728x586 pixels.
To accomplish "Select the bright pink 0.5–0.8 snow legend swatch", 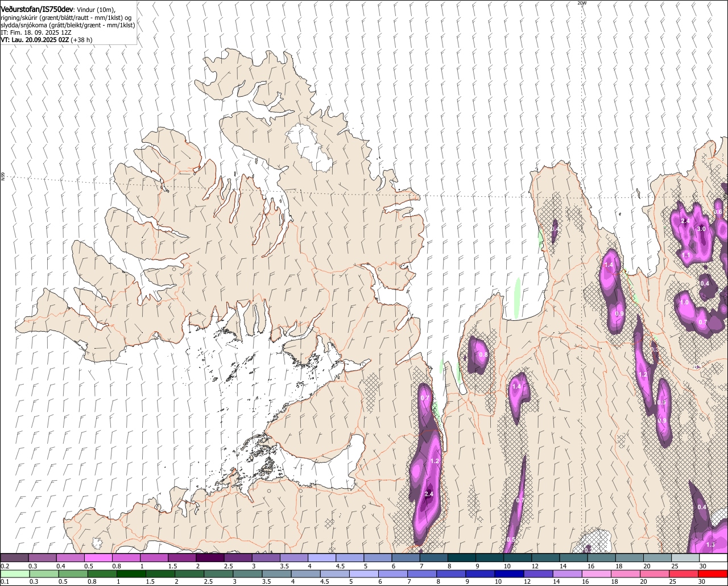I will coord(98,558).
